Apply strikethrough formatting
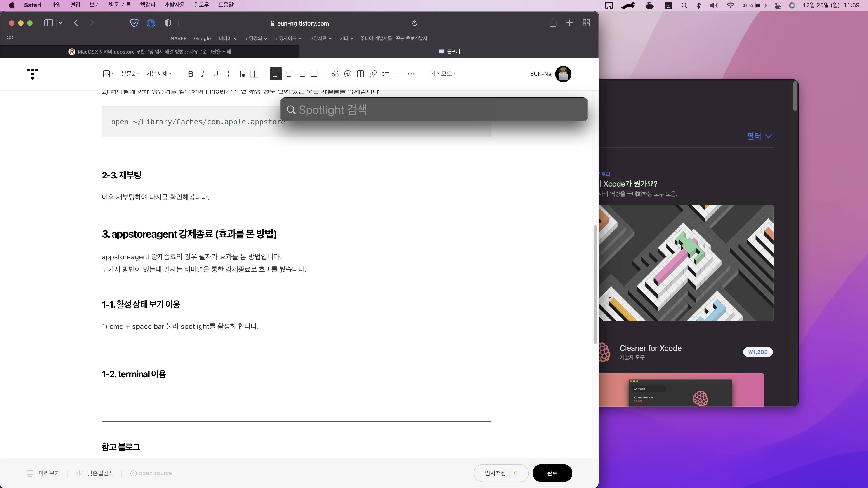Image resolution: width=868 pixels, height=488 pixels. pos(229,74)
